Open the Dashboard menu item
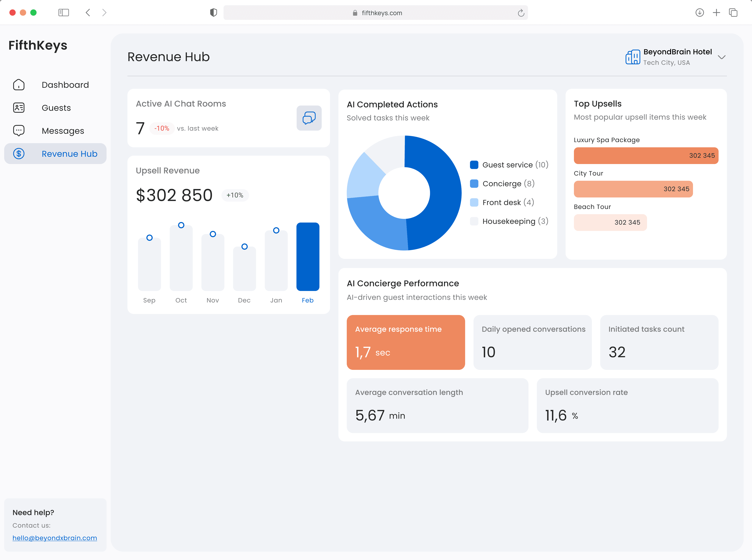 [55, 85]
